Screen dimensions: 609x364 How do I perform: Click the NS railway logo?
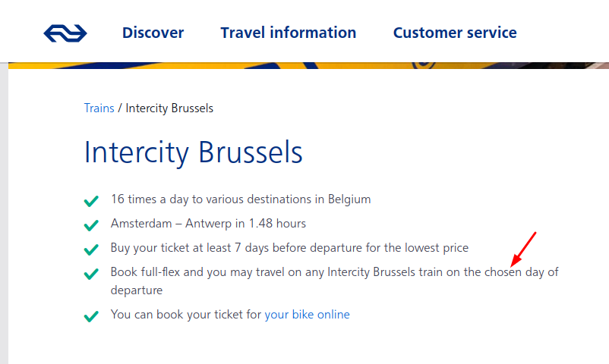(65, 33)
